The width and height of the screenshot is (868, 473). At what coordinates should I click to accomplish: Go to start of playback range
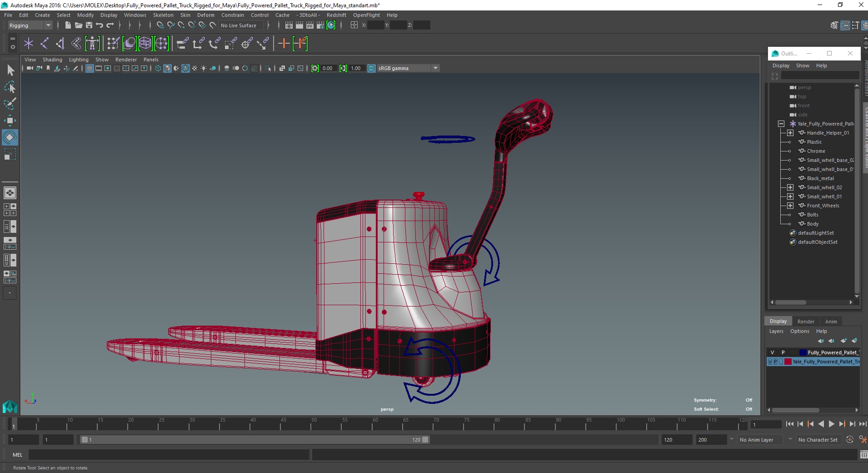[789, 424]
